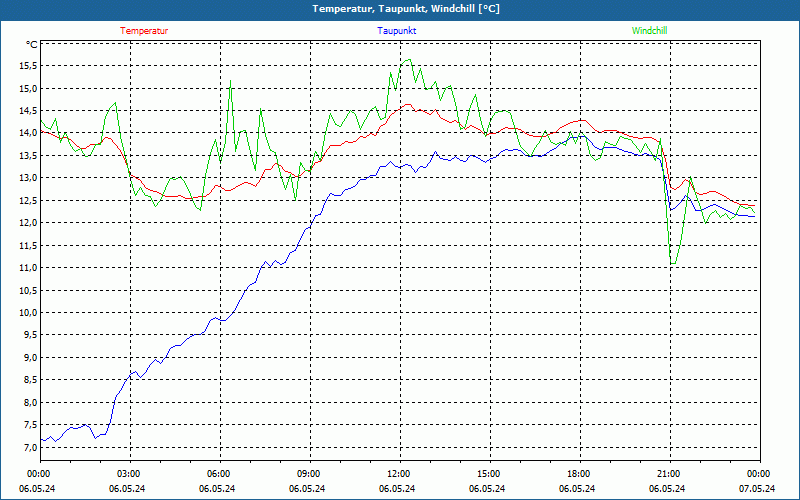This screenshot has width=800, height=500.
Task: Click the 12:00 time axis label
Action: [400, 474]
